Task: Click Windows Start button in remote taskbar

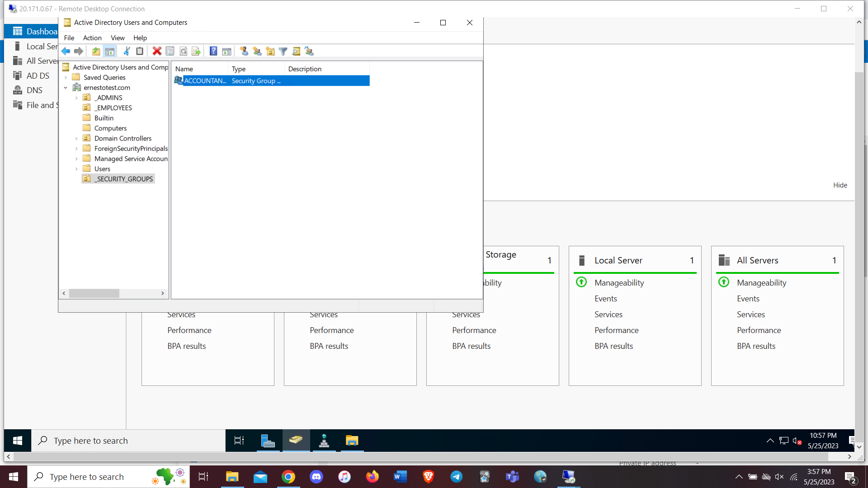Action: (x=18, y=441)
